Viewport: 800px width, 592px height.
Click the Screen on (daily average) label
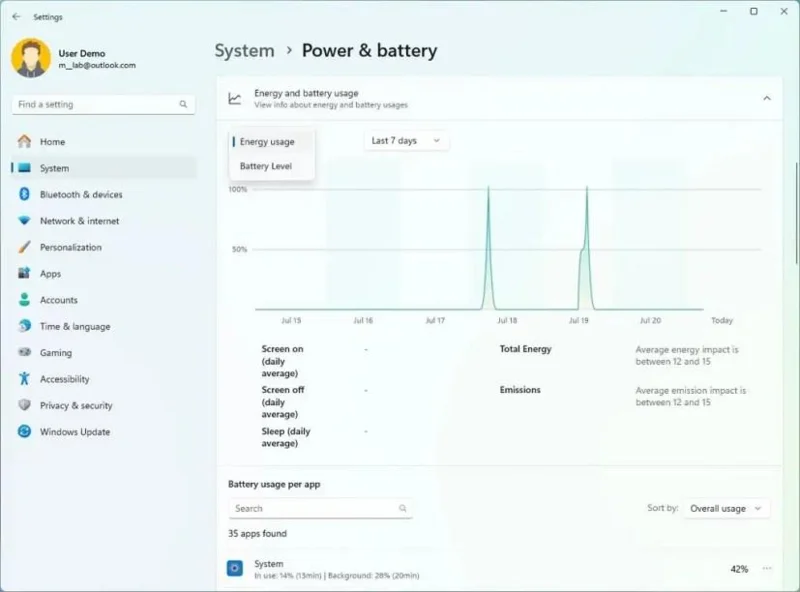click(282, 361)
